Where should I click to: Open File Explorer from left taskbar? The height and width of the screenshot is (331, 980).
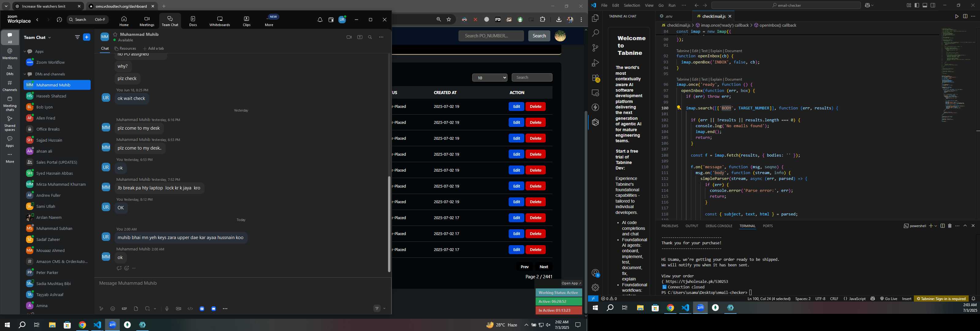click(52, 325)
